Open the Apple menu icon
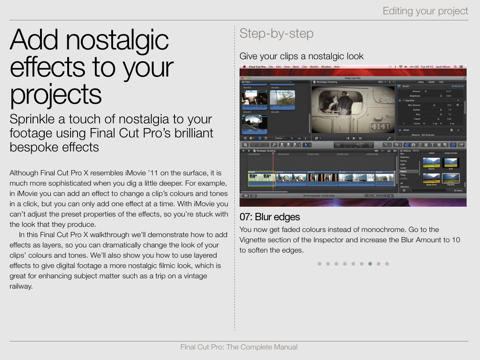 click(x=244, y=66)
